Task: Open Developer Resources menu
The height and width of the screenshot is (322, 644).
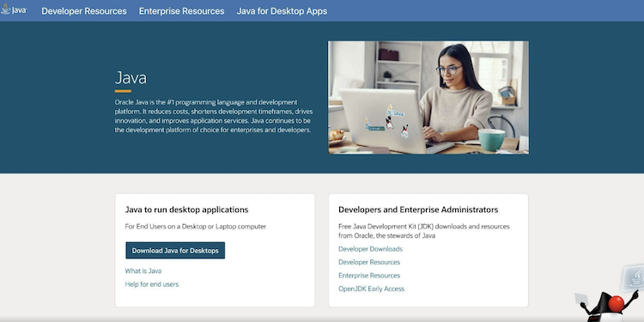Action: click(x=84, y=11)
